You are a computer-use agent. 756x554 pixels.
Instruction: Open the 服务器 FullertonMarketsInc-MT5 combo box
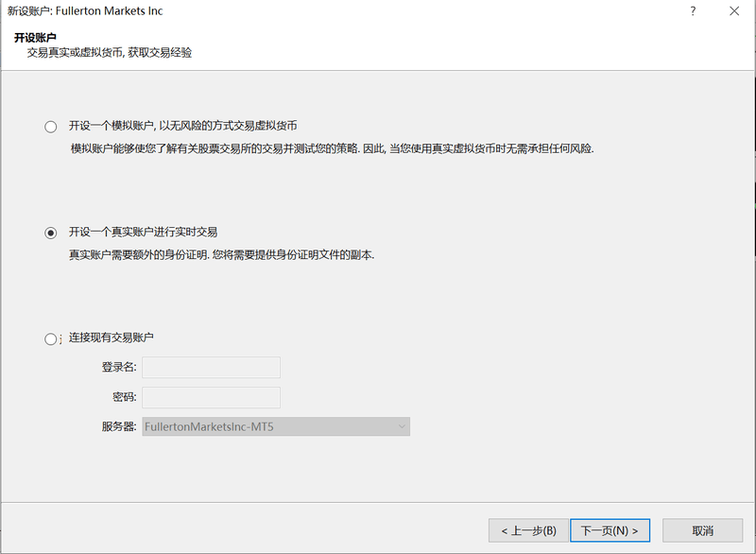(275, 427)
